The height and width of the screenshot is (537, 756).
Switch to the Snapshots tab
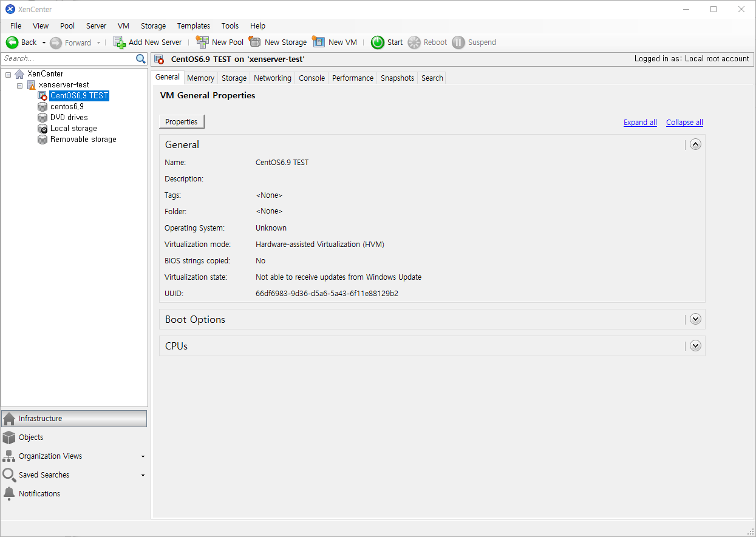(x=398, y=78)
